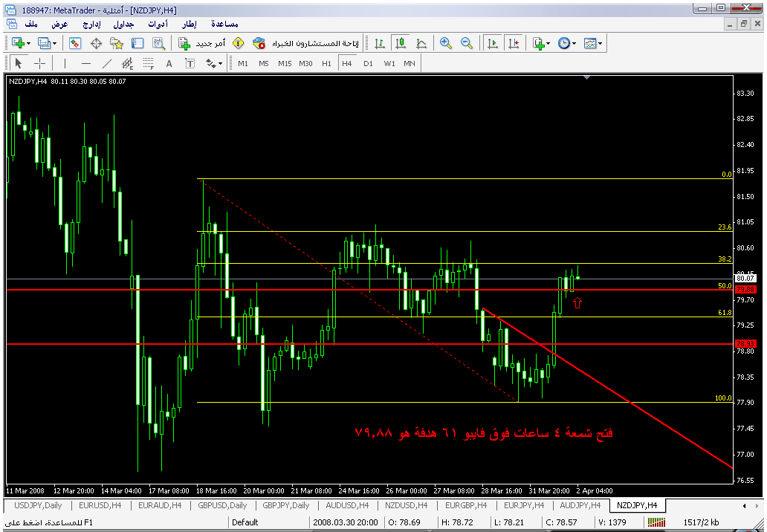Zoom out the chart with minus magnifier
Viewport: 767px width, 532px height.
pos(467,43)
